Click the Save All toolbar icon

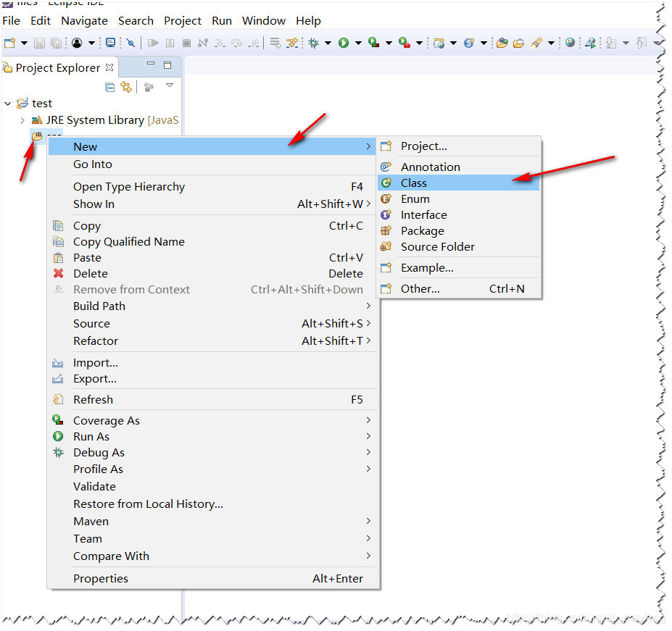(56, 43)
